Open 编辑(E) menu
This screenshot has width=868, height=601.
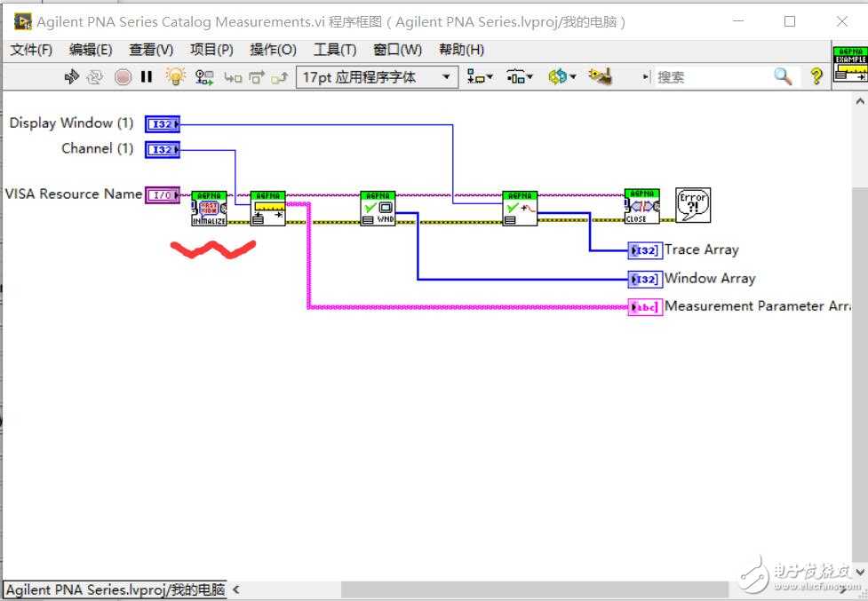point(91,50)
